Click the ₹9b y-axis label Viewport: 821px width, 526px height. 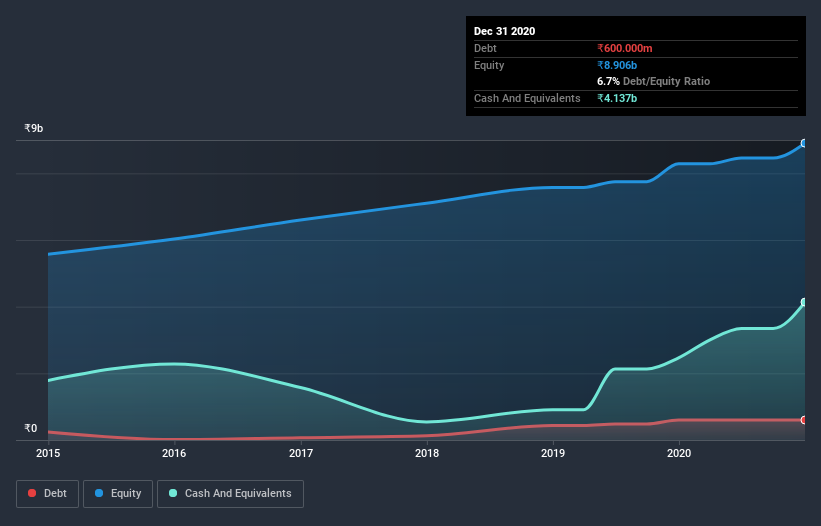pyautogui.click(x=34, y=128)
